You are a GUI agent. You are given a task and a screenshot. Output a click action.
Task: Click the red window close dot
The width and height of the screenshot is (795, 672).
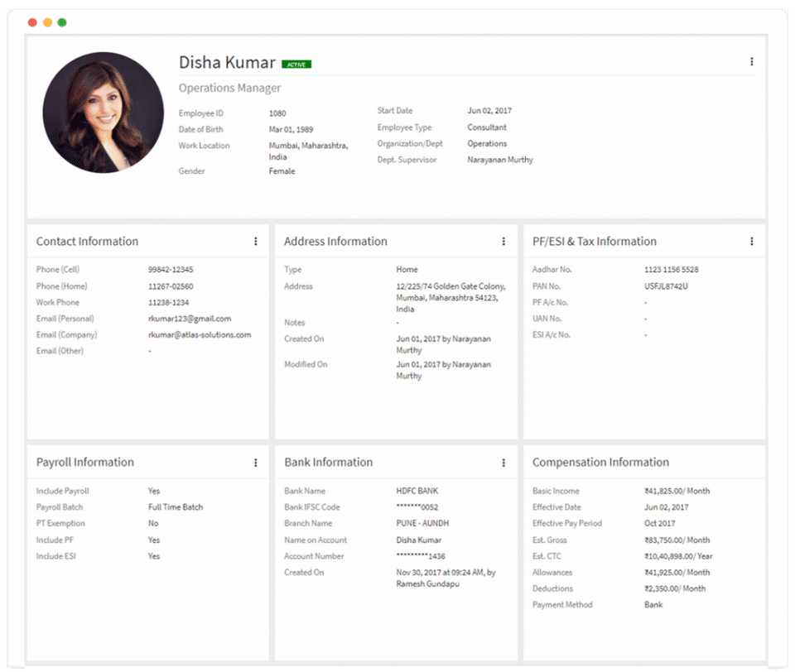coord(32,22)
